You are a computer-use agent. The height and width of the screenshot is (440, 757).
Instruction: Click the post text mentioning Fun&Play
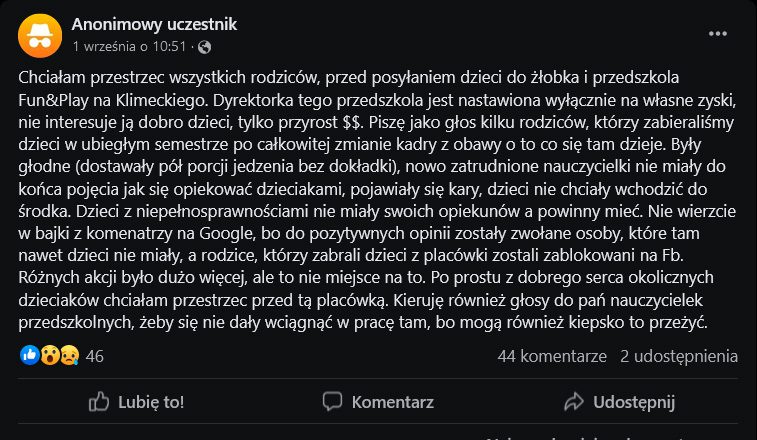60,100
